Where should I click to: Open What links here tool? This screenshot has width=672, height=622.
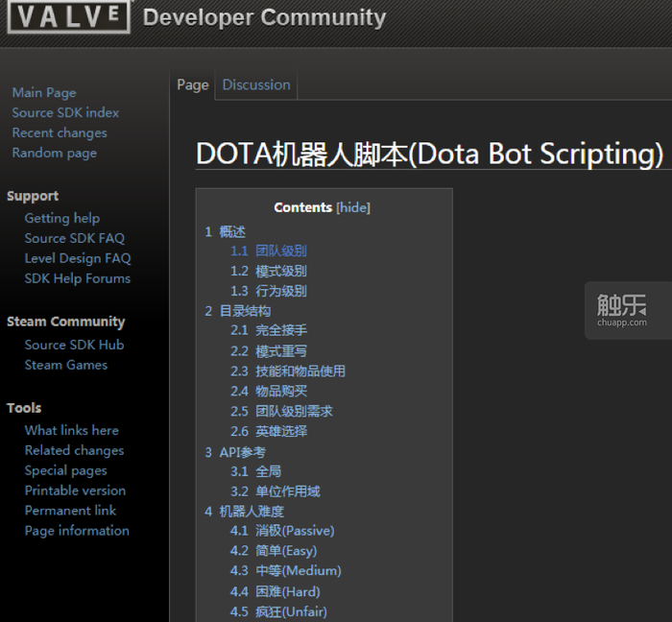point(72,430)
